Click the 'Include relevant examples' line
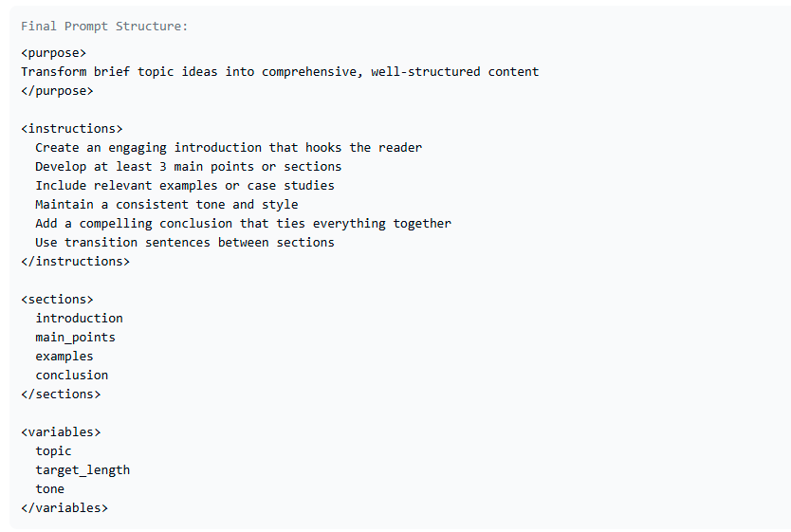Screen dimensions: 791x532 185,186
